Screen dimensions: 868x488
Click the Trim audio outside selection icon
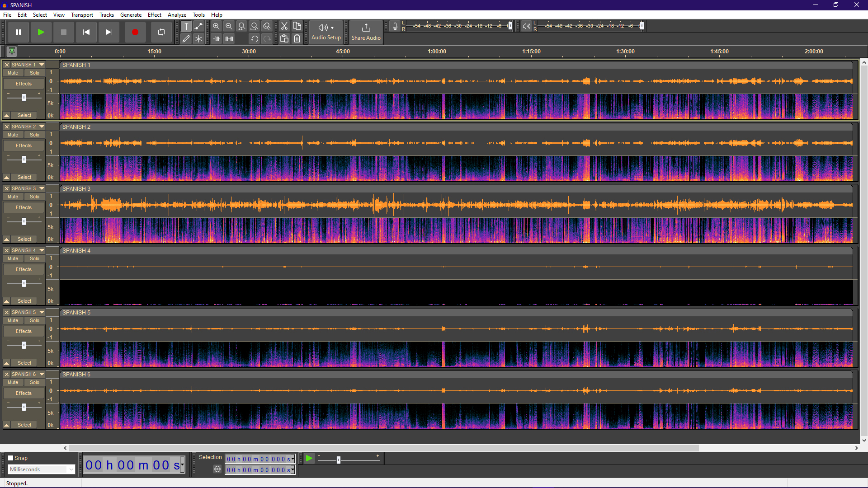(x=217, y=39)
